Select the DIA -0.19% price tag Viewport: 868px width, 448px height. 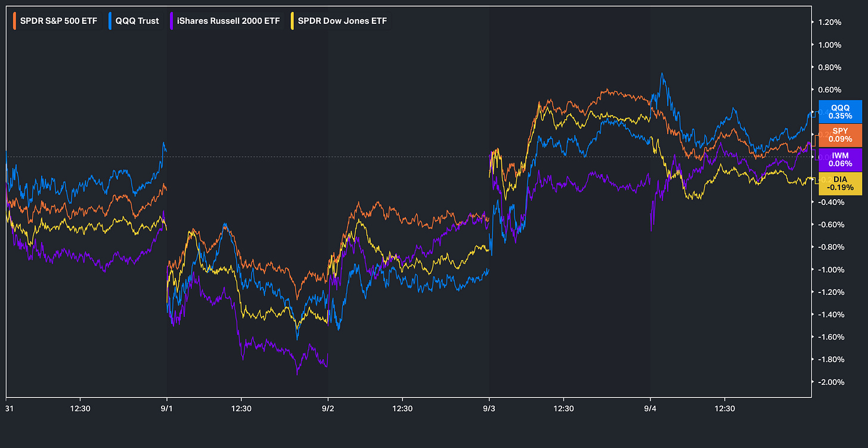click(x=841, y=183)
